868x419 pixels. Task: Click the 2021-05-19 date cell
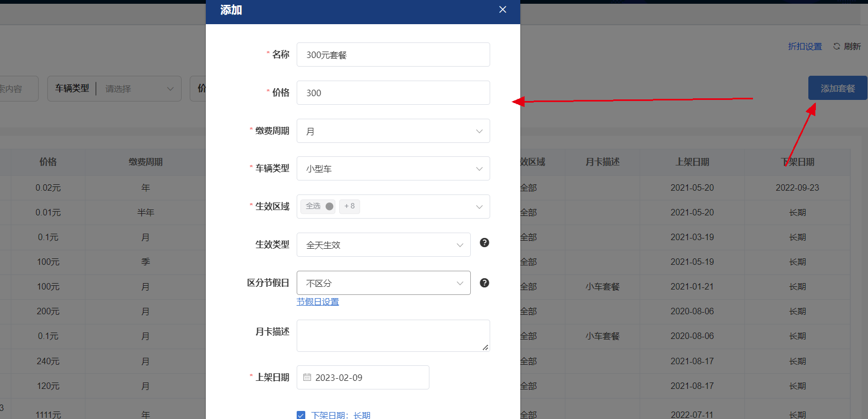(x=692, y=262)
